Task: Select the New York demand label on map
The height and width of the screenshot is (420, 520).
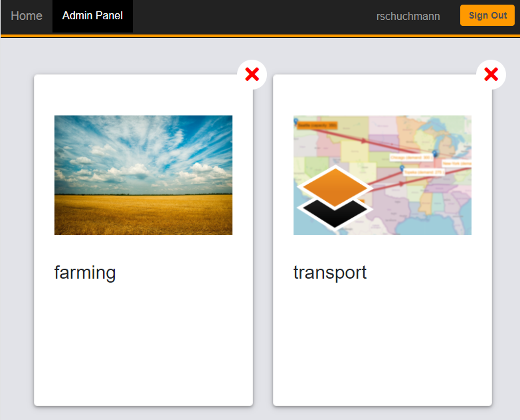Action: coord(457,163)
